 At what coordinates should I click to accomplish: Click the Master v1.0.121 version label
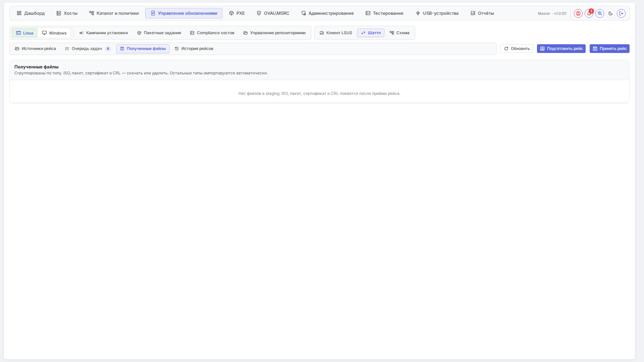[552, 14]
